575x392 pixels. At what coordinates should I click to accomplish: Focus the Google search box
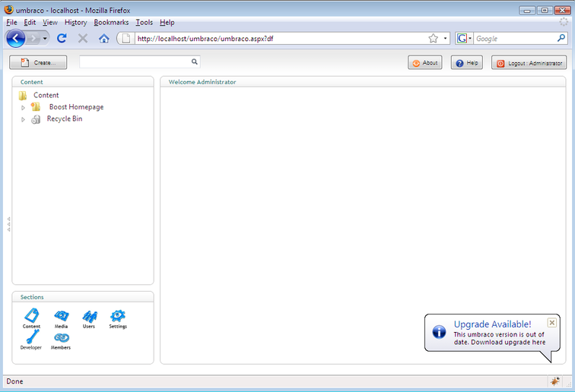pos(515,39)
